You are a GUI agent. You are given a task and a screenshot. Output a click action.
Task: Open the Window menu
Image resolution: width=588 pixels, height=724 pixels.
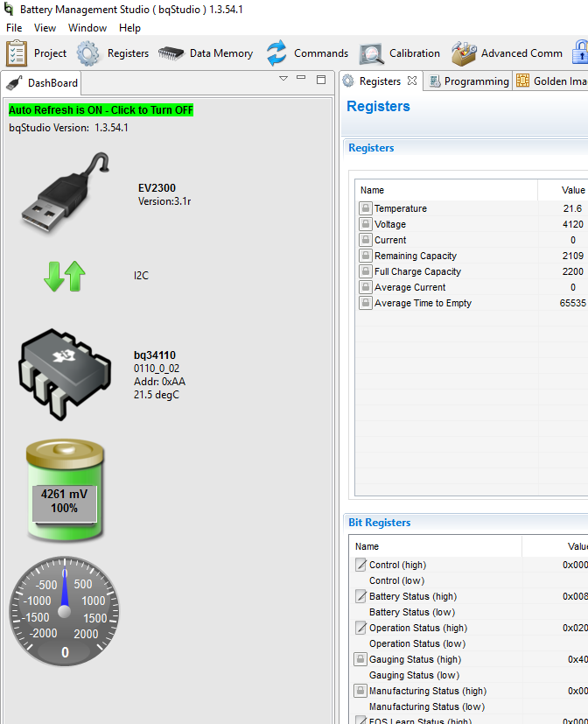pyautogui.click(x=87, y=28)
